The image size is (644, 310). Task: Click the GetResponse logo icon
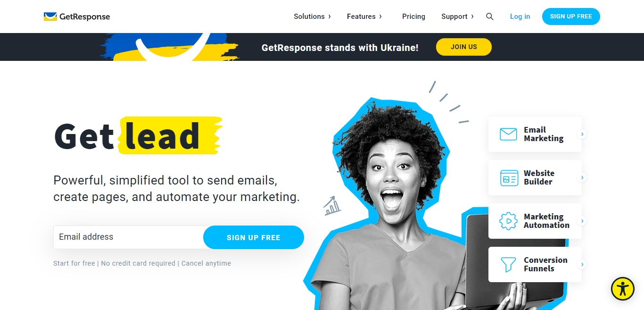click(x=50, y=17)
